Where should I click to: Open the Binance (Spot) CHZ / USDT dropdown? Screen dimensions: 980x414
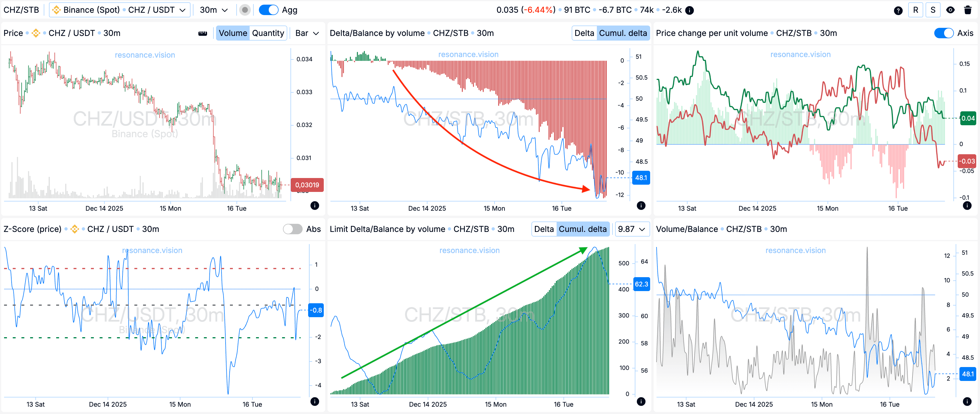119,10
